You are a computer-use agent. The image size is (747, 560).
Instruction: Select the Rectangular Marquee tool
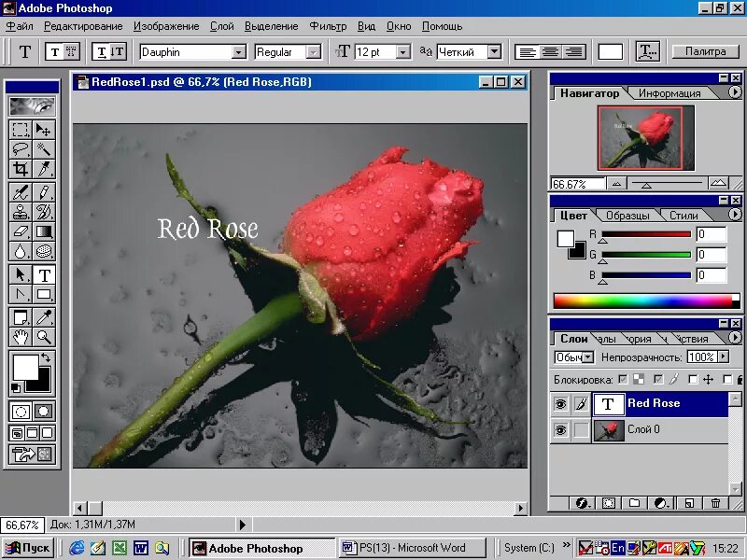click(20, 130)
